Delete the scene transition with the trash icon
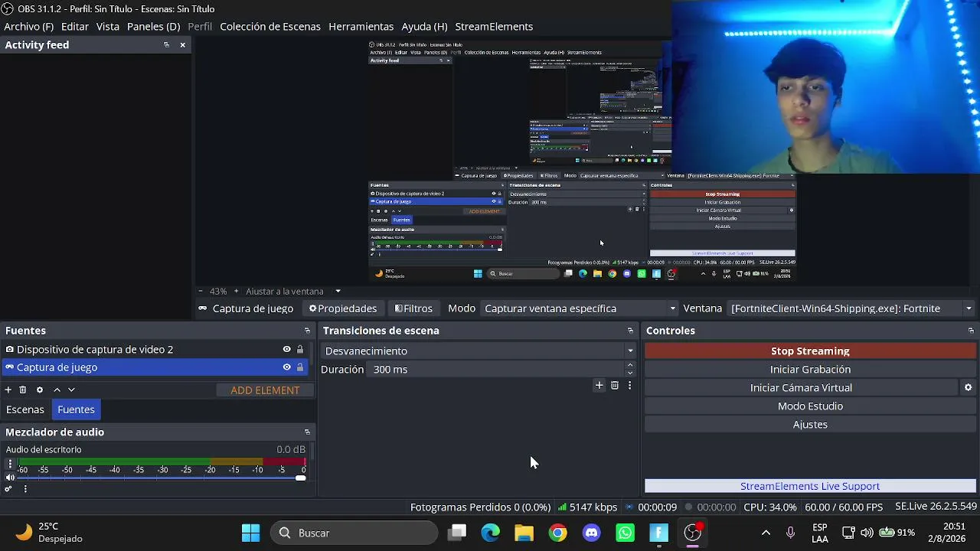980x551 pixels. (615, 386)
